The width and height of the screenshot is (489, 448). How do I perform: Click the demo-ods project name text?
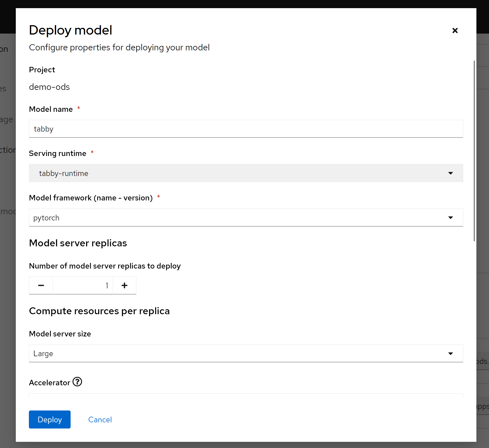click(x=49, y=87)
